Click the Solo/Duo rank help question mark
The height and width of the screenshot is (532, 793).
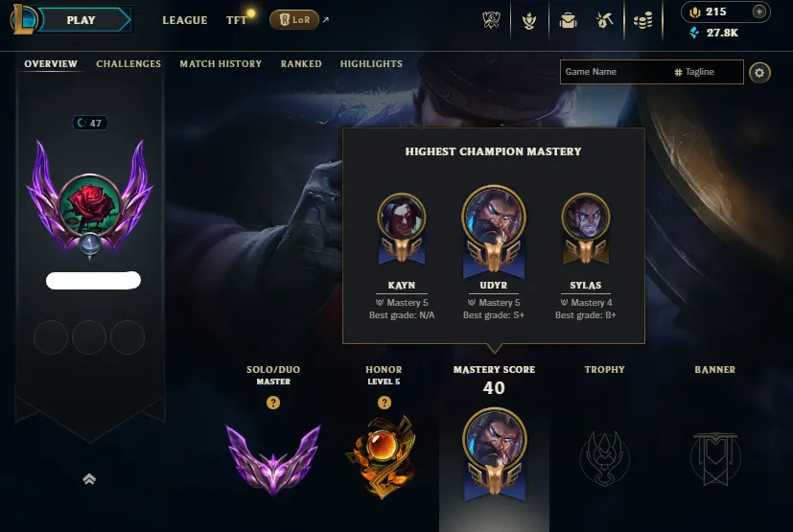(x=273, y=403)
